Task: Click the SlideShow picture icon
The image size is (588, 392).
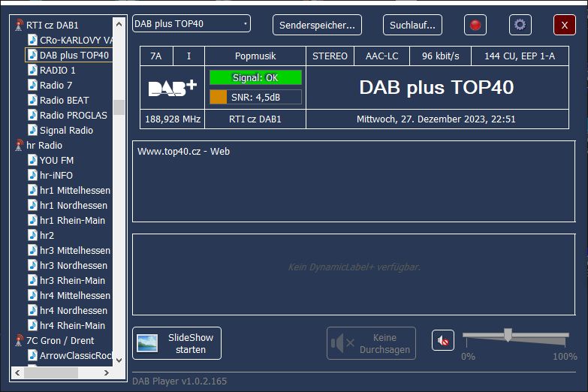Action: tap(147, 343)
